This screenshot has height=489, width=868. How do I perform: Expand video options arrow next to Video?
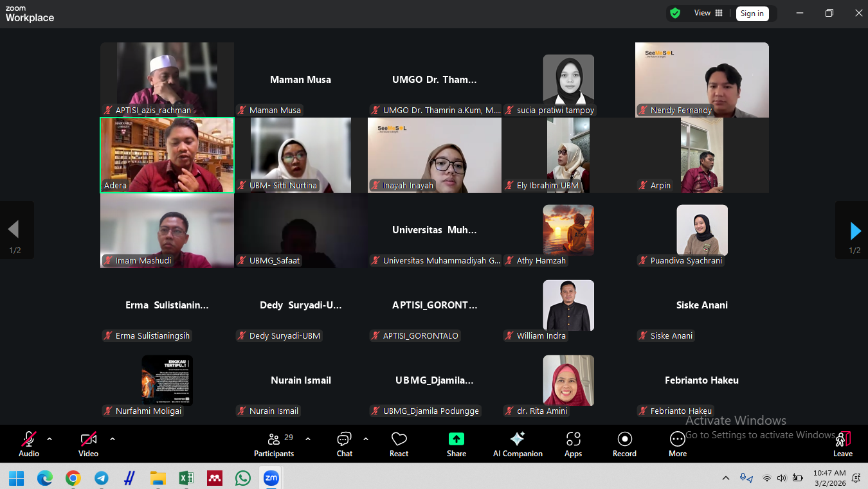[x=113, y=440]
